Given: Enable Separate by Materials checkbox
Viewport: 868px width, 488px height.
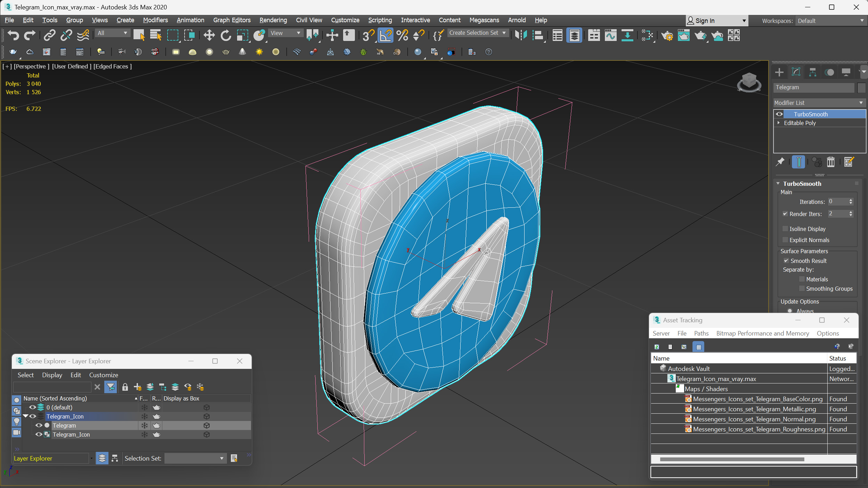Looking at the screenshot, I should coord(802,279).
